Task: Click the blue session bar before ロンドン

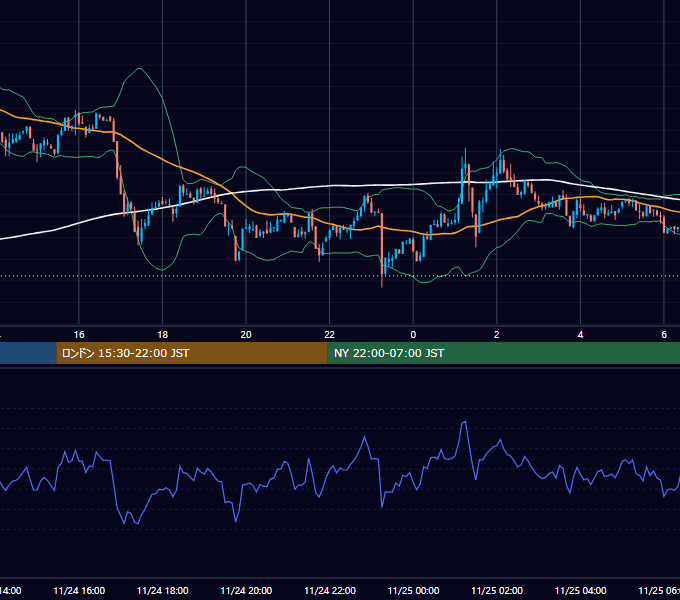Action: coord(28,353)
